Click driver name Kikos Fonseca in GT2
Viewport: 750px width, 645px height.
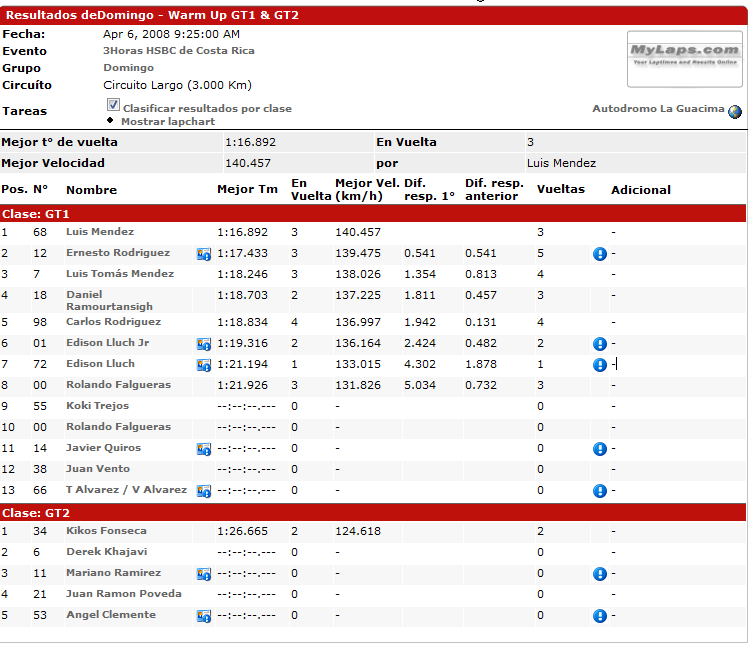click(106, 531)
